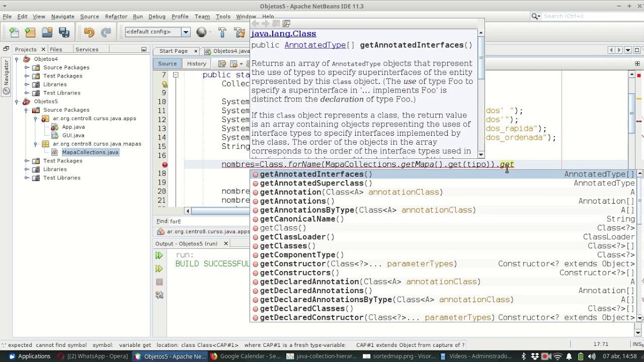The image size is (644, 362).
Task: Click the Last Edit editor toolbar icon
Action: (x=221, y=64)
